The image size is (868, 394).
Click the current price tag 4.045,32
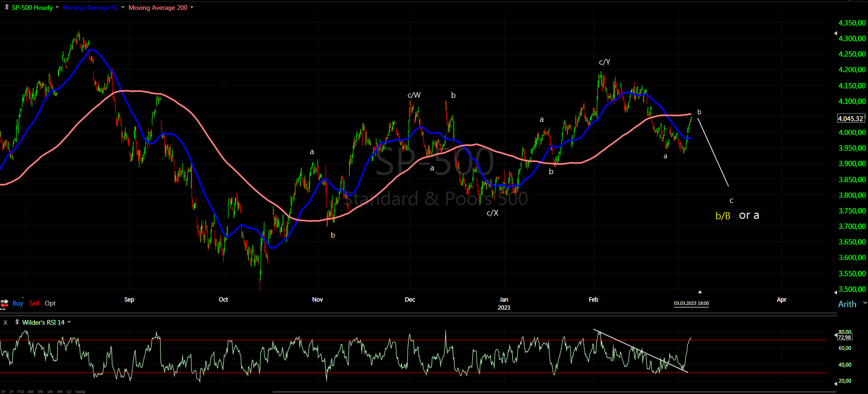point(851,119)
